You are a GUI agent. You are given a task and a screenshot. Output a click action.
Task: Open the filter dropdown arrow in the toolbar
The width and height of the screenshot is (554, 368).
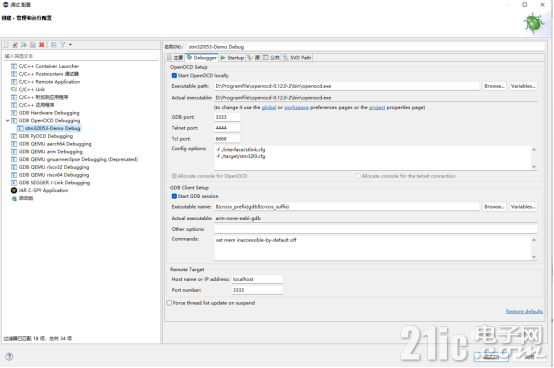70,45
